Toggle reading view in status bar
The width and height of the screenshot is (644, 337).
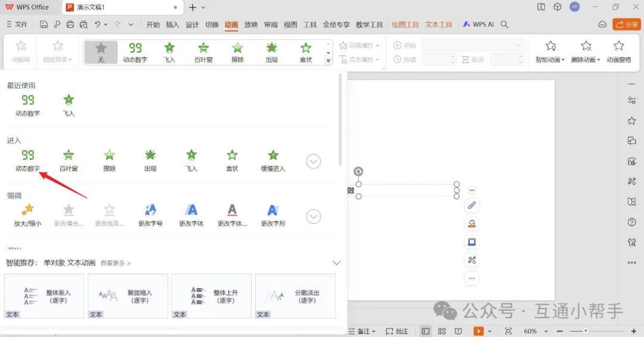click(459, 331)
